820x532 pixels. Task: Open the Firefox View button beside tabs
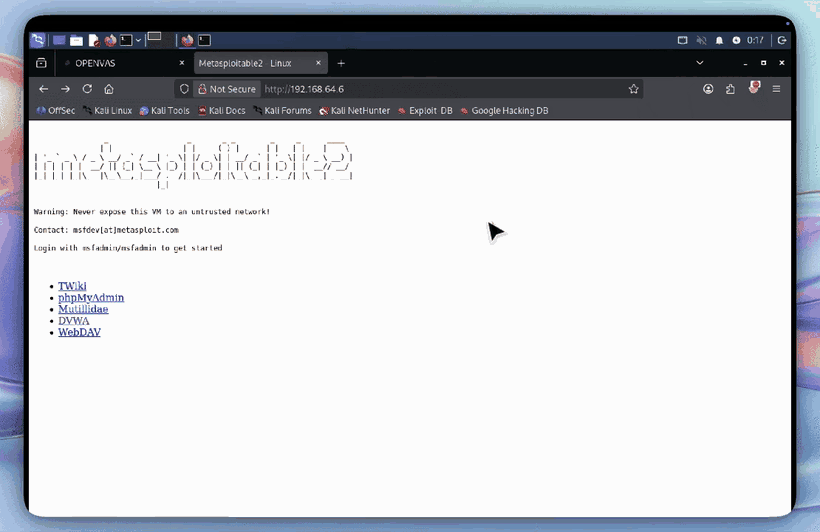tap(41, 63)
